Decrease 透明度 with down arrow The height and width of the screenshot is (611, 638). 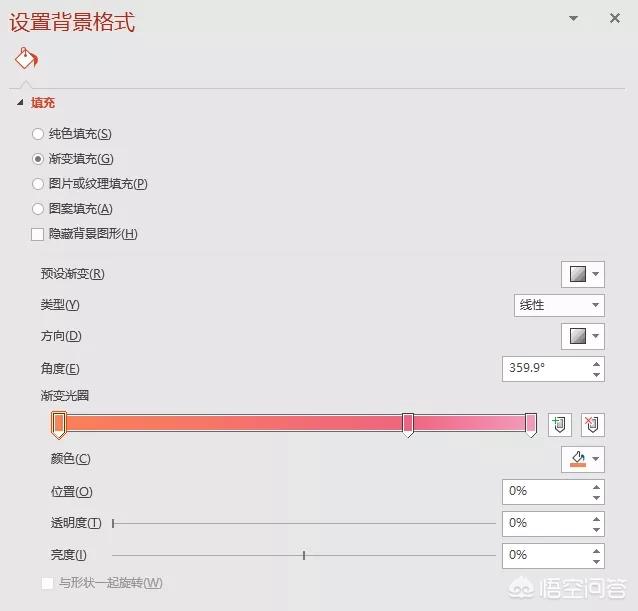[596, 530]
